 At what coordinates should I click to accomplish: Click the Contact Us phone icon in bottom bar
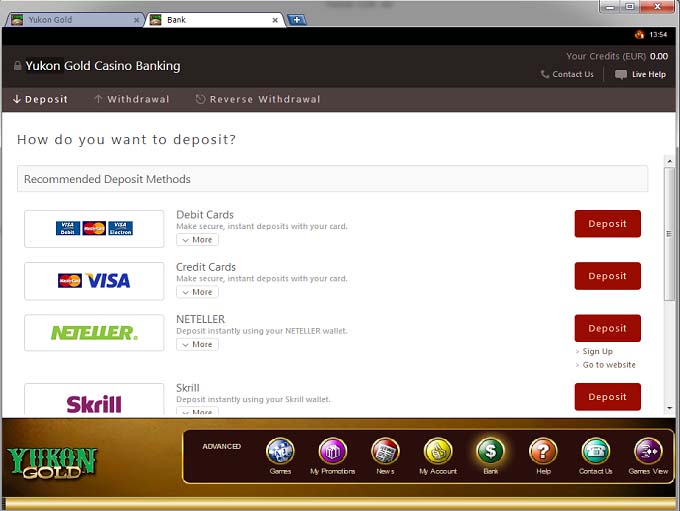595,452
